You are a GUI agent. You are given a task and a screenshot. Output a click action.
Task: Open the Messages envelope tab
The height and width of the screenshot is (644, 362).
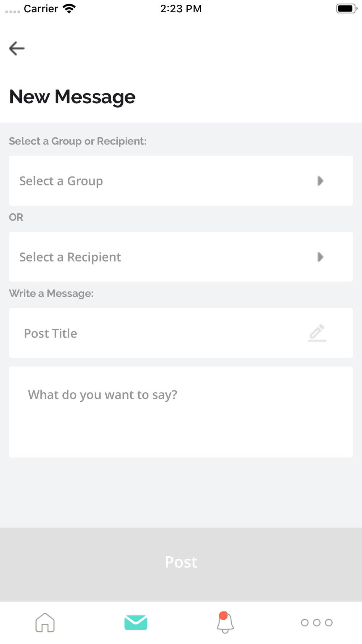(136, 622)
